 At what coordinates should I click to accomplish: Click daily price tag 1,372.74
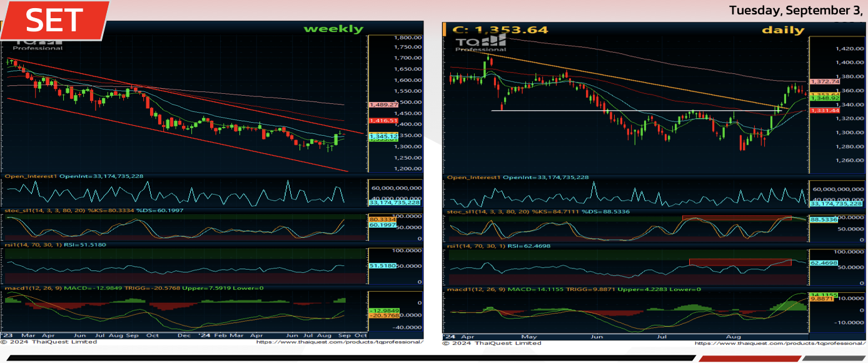[824, 82]
